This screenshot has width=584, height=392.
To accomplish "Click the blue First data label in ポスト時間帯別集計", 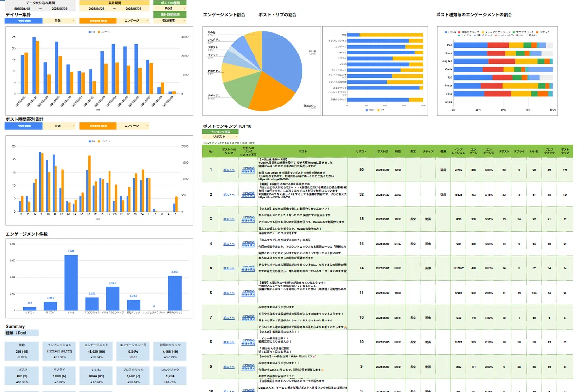I will tap(24, 126).
